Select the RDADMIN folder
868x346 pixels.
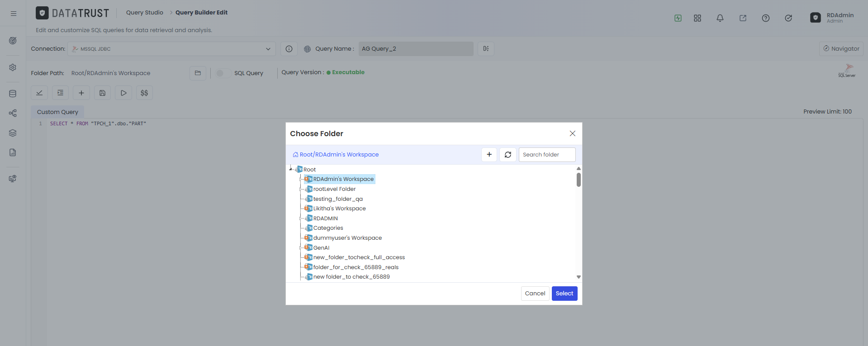(325, 218)
